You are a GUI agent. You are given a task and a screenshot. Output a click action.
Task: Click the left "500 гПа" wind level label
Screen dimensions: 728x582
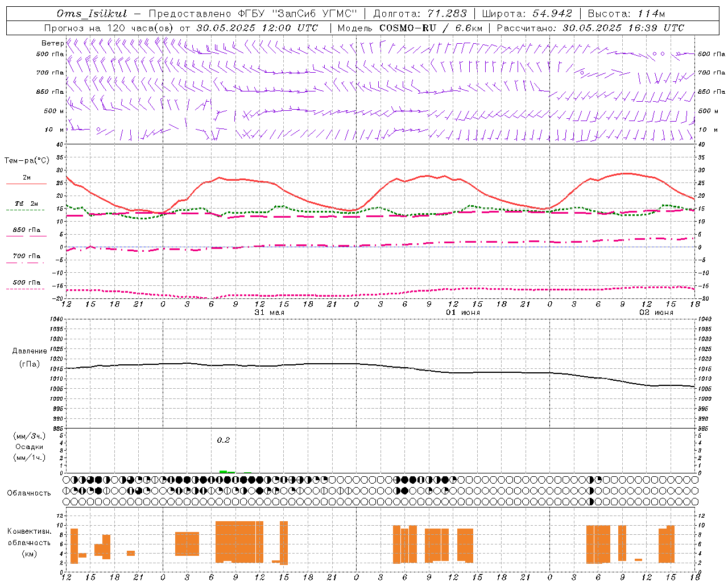click(x=50, y=54)
